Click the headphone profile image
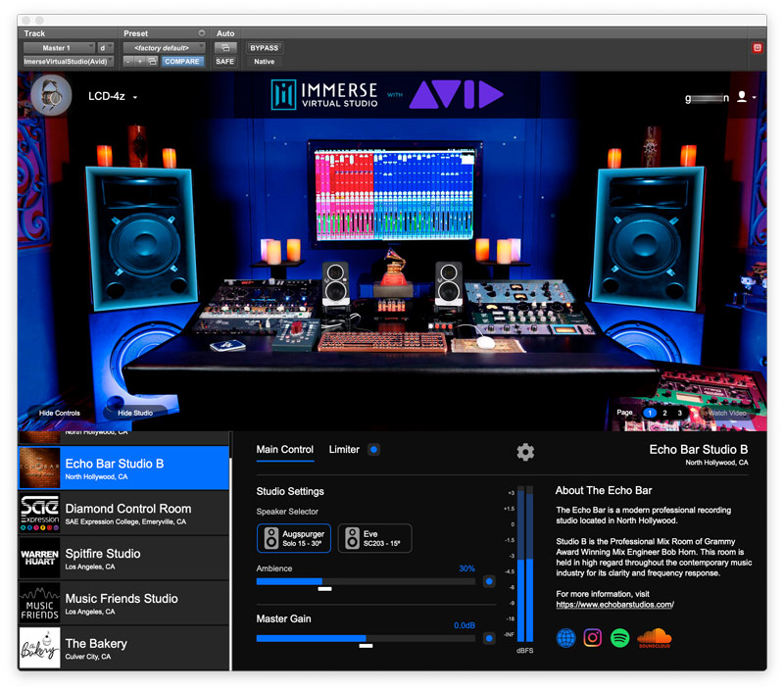This screenshot has width=784, height=691. 51,95
